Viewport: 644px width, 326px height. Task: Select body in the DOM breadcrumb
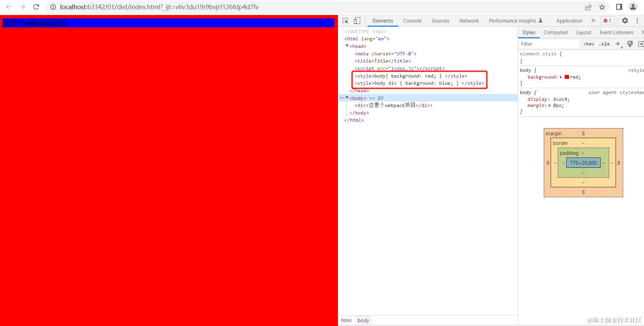[x=363, y=321]
